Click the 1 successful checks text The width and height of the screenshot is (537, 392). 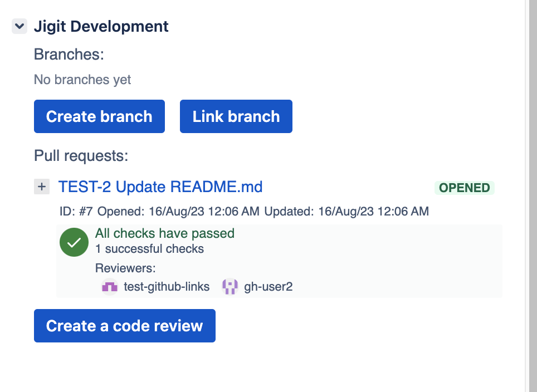click(149, 249)
